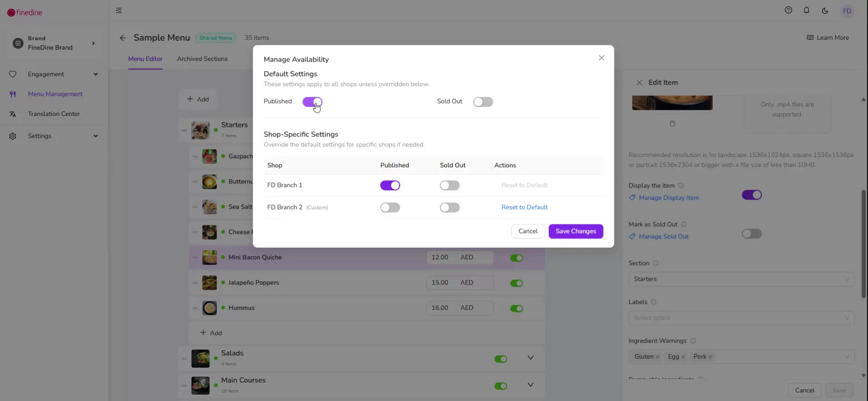Image resolution: width=868 pixels, height=401 pixels.
Task: Toggle visibility of Jalapeño Poppers
Action: [x=517, y=283]
